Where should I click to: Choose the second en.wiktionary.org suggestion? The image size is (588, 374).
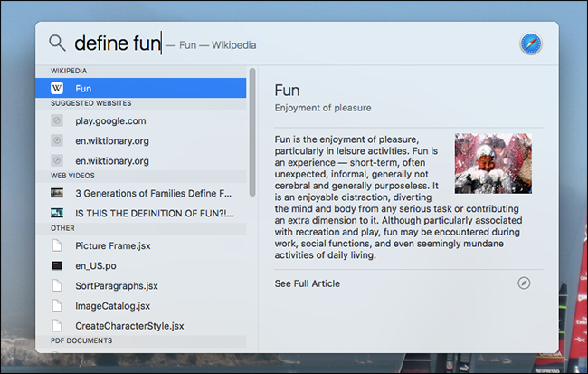pos(141,160)
